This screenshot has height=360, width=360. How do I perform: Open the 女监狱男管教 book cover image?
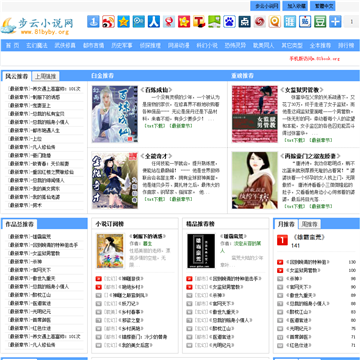tap(255, 114)
